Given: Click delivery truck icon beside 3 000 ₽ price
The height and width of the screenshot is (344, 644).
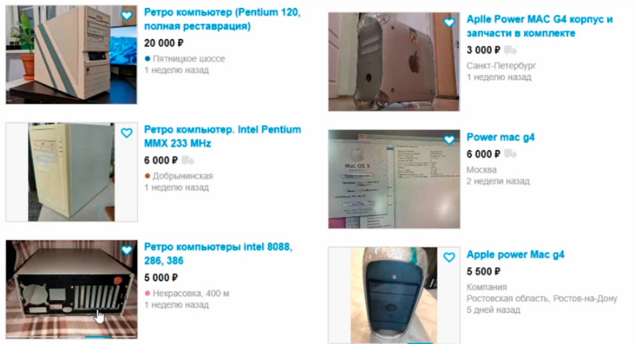Looking at the screenshot, I should [510, 50].
